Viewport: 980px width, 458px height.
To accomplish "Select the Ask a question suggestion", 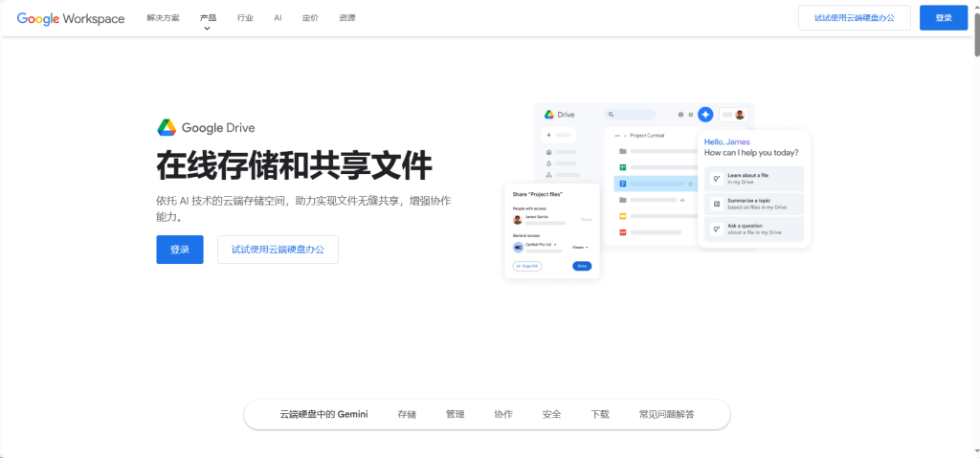I will pos(754,229).
